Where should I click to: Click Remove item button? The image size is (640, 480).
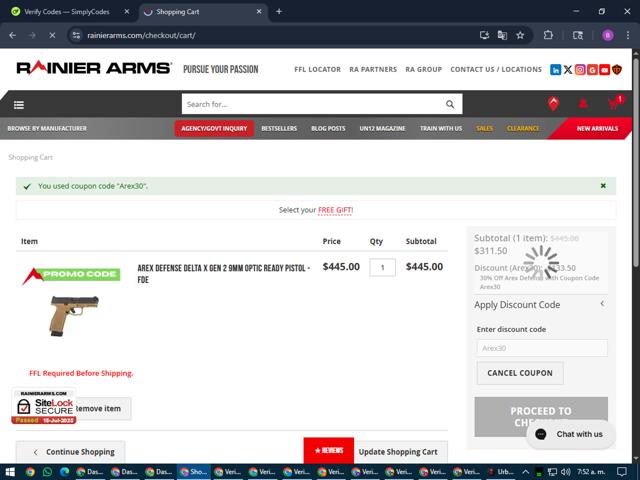[103, 409]
